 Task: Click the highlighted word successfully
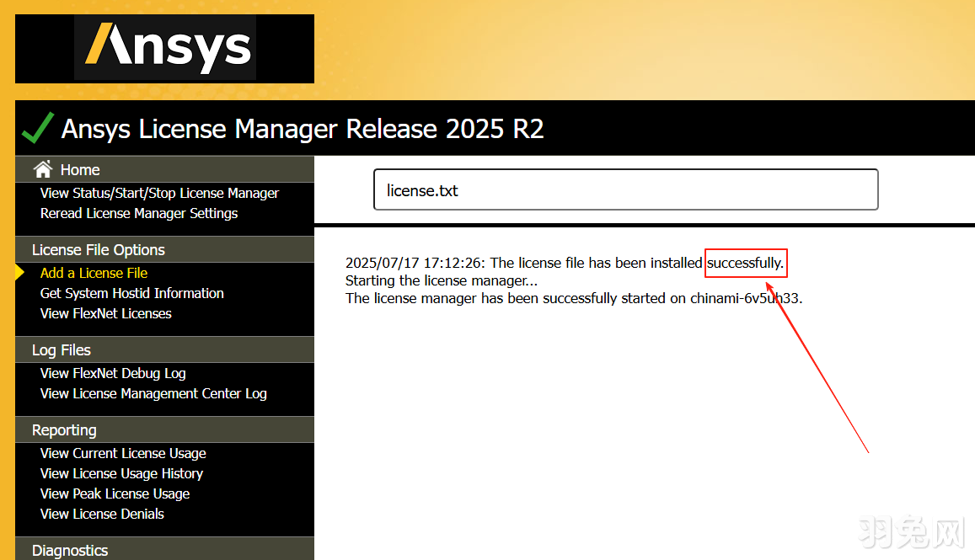[746, 263]
